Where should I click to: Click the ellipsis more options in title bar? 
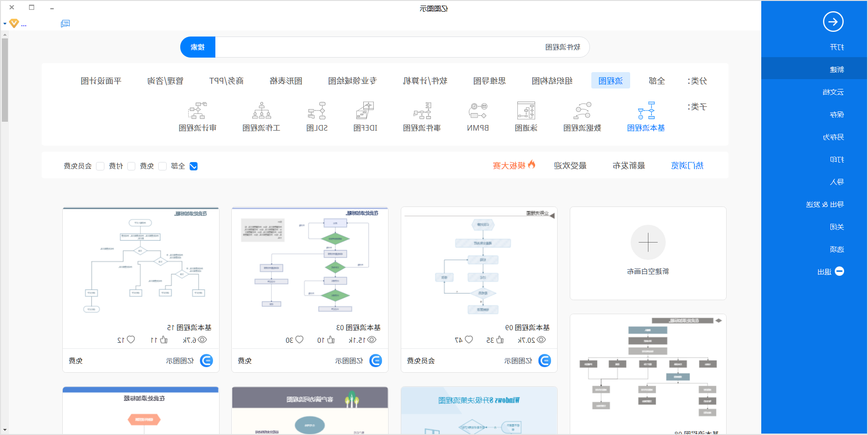pyautogui.click(x=24, y=25)
